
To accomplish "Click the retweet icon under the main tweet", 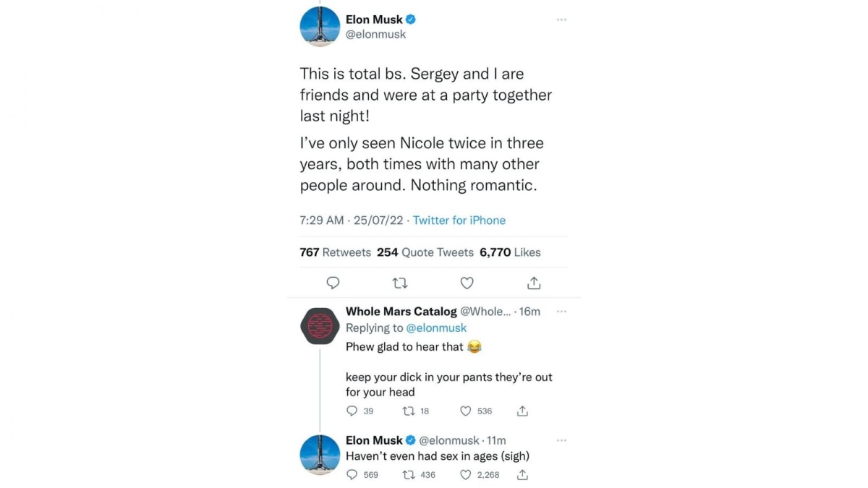I will [400, 283].
